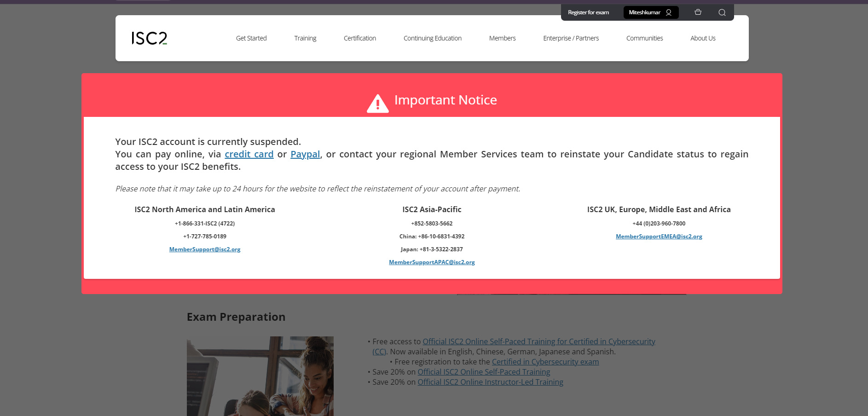Image resolution: width=868 pixels, height=416 pixels.
Task: Click the warning triangle in the notice banner
Action: pyautogui.click(x=377, y=102)
